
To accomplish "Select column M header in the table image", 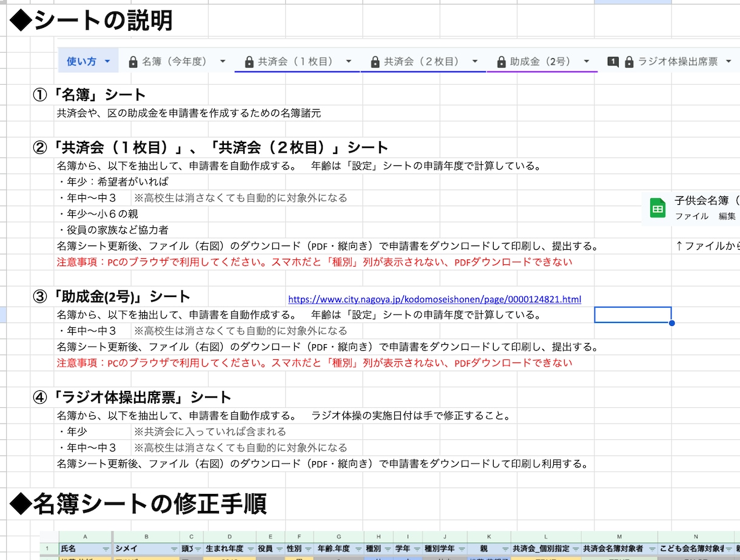I will tap(619, 538).
